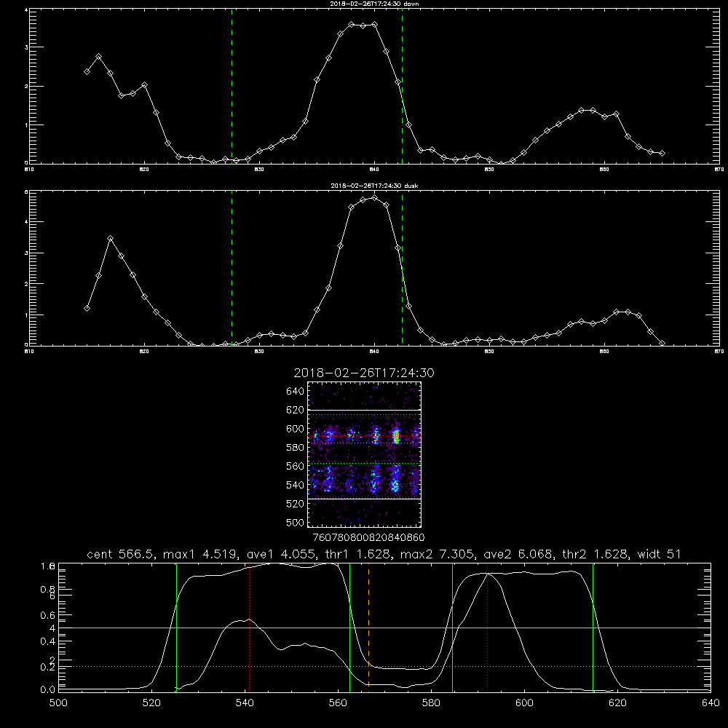Select the red dotted line near 592 in bottom plot

coord(488,627)
